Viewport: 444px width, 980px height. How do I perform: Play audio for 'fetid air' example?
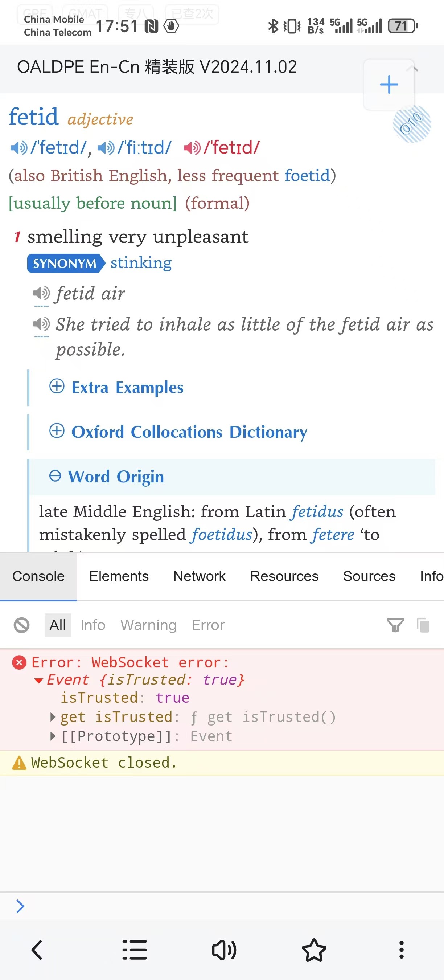(x=41, y=293)
